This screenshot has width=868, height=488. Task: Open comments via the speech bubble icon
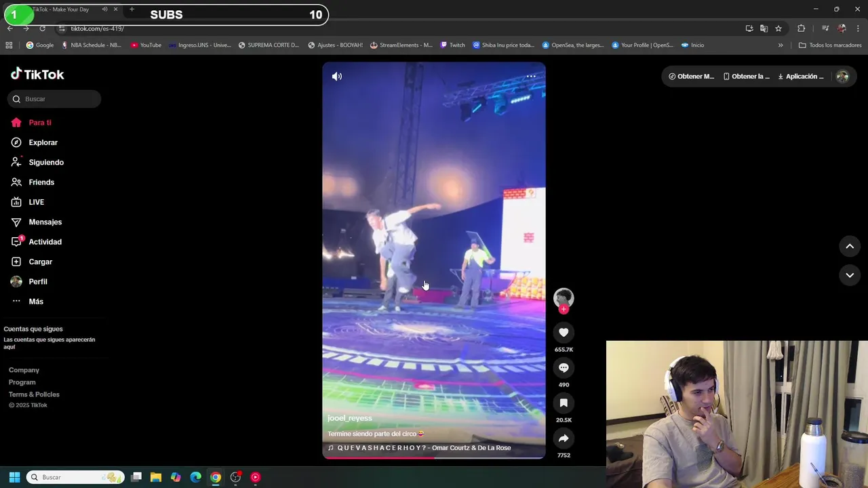click(x=564, y=367)
